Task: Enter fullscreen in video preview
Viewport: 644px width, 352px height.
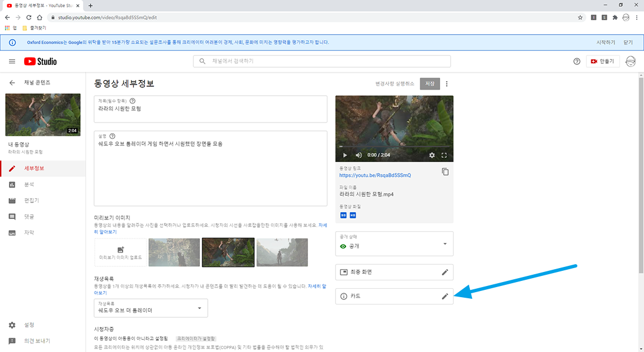Action: [x=444, y=155]
